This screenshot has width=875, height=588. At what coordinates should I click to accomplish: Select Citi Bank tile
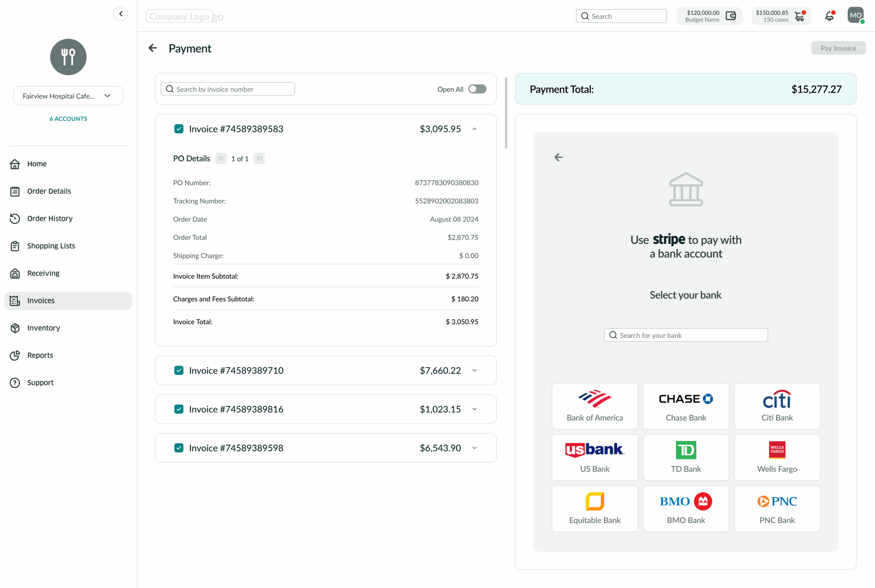point(777,406)
